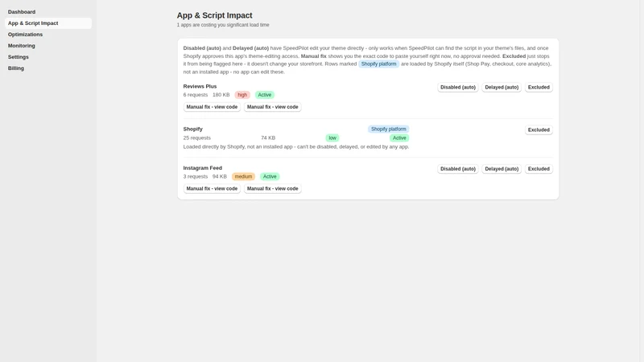Click the App & Script Impact page heading
The height and width of the screenshot is (362, 644).
pos(214,15)
